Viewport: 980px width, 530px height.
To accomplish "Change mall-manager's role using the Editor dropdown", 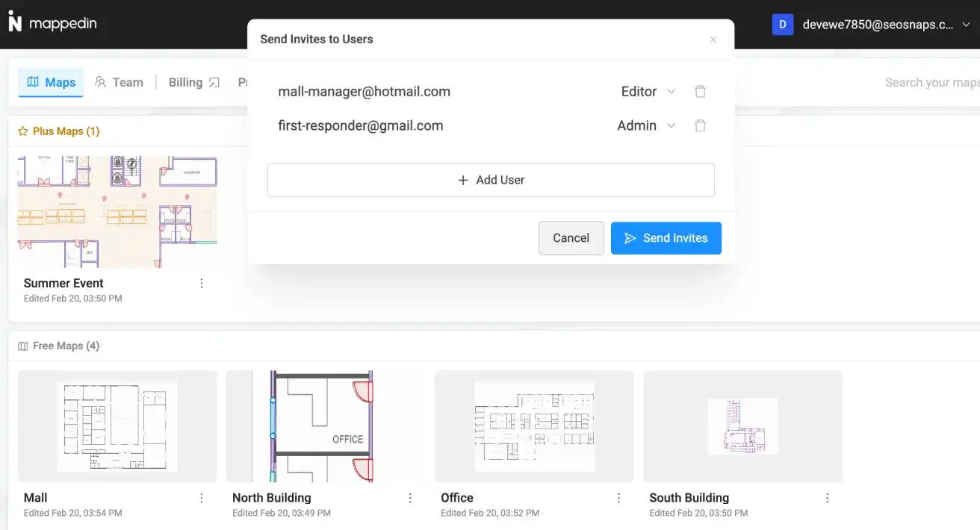I will point(647,91).
